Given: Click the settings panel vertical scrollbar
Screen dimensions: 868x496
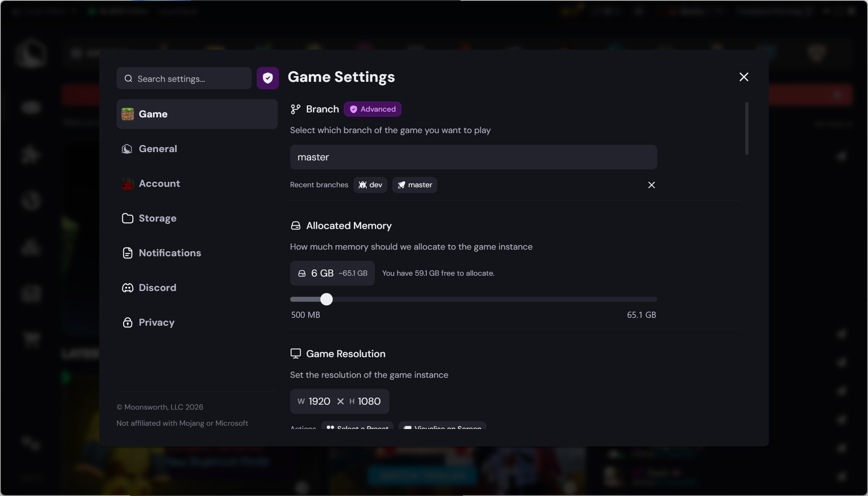Looking at the screenshot, I should click(x=746, y=129).
